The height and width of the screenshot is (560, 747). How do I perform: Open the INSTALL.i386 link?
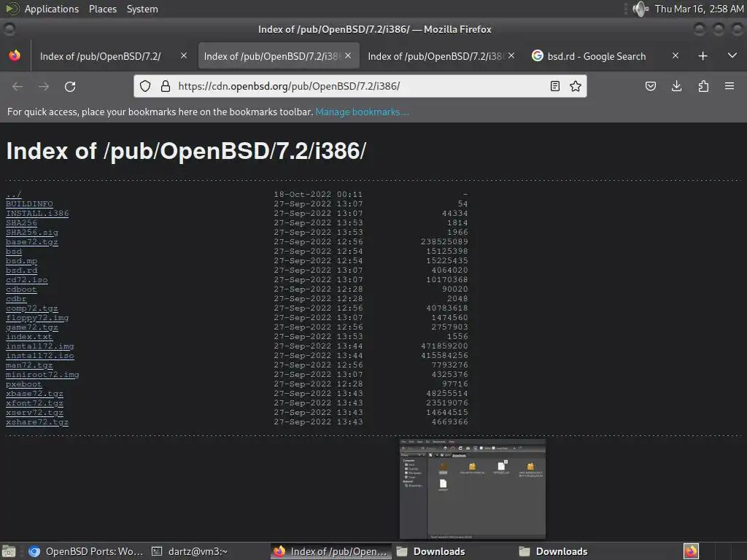click(x=37, y=214)
